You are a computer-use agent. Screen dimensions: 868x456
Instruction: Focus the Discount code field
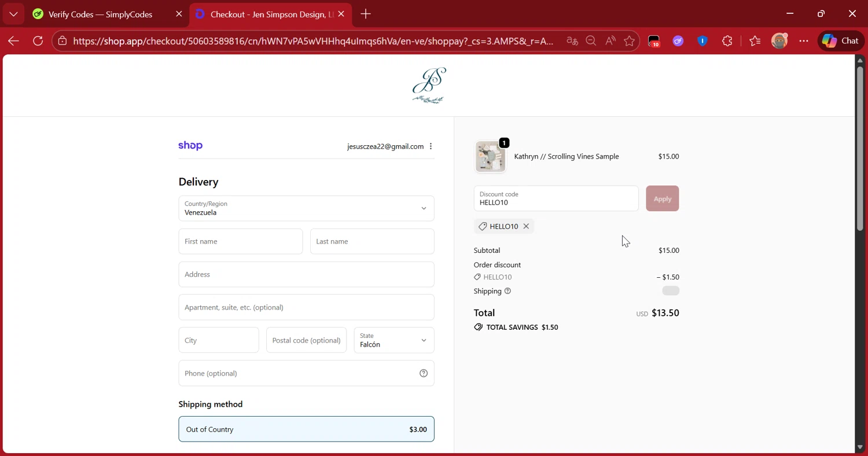tap(556, 198)
